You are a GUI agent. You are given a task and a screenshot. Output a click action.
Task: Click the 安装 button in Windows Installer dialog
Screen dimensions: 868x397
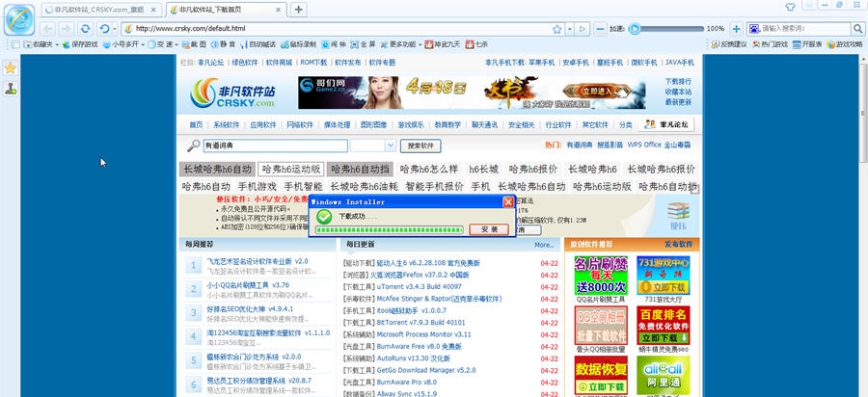489,229
